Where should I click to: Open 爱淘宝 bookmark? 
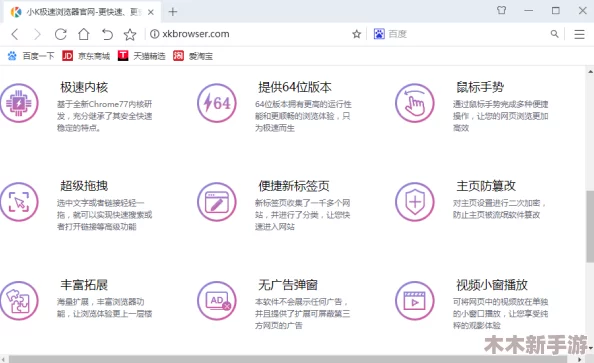(193, 56)
